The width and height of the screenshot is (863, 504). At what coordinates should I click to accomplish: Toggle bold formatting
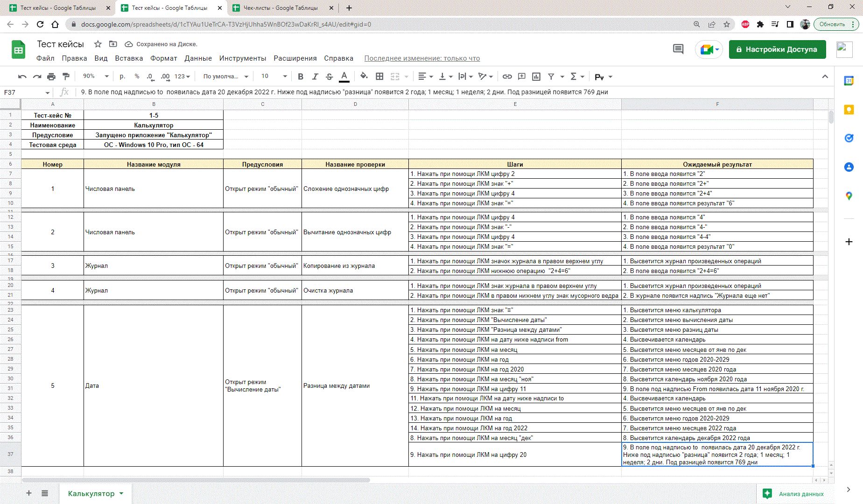point(301,77)
